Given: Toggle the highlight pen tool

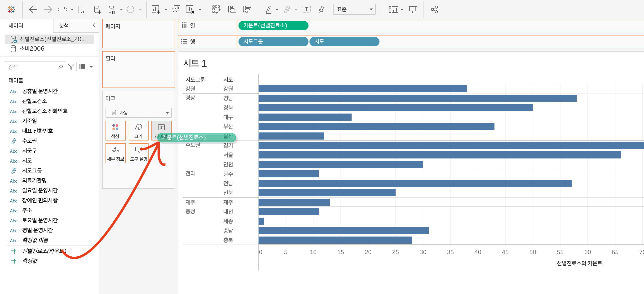Looking at the screenshot, I should click(x=269, y=9).
